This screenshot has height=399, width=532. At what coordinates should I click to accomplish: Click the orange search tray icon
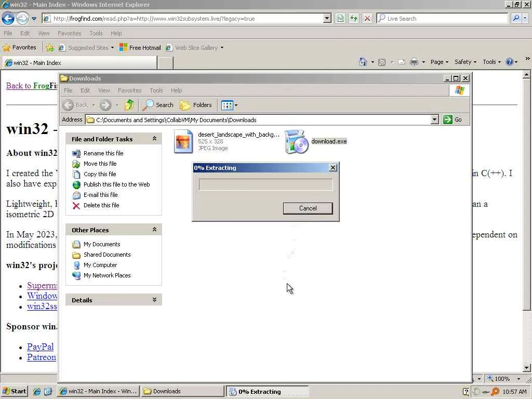pos(495,392)
